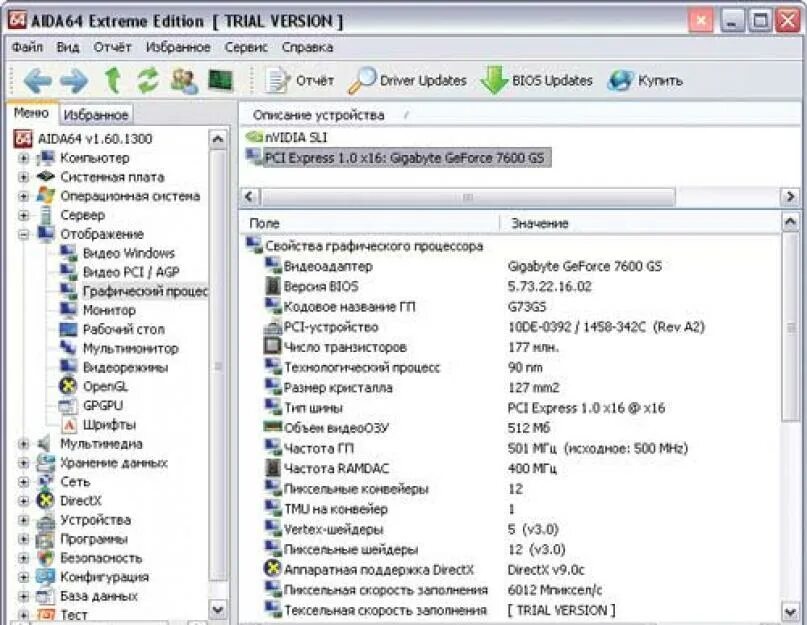Click the Системная плата icon
This screenshot has height=625, width=807.
coord(46,177)
